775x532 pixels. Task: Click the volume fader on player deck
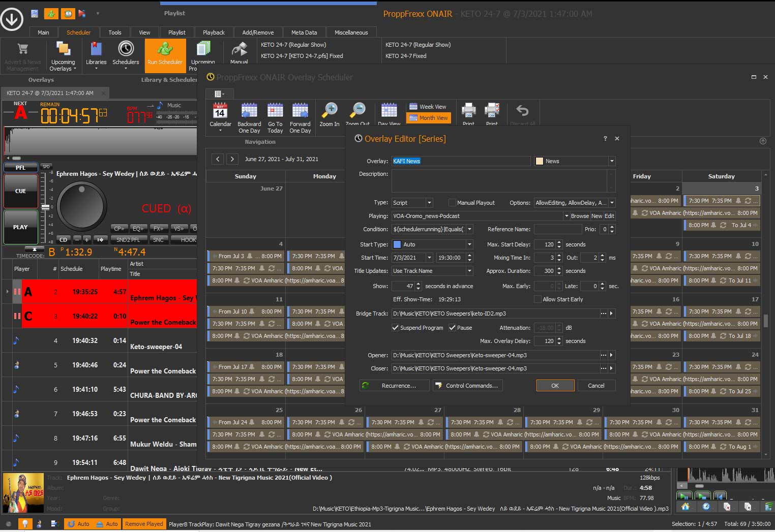click(x=46, y=207)
